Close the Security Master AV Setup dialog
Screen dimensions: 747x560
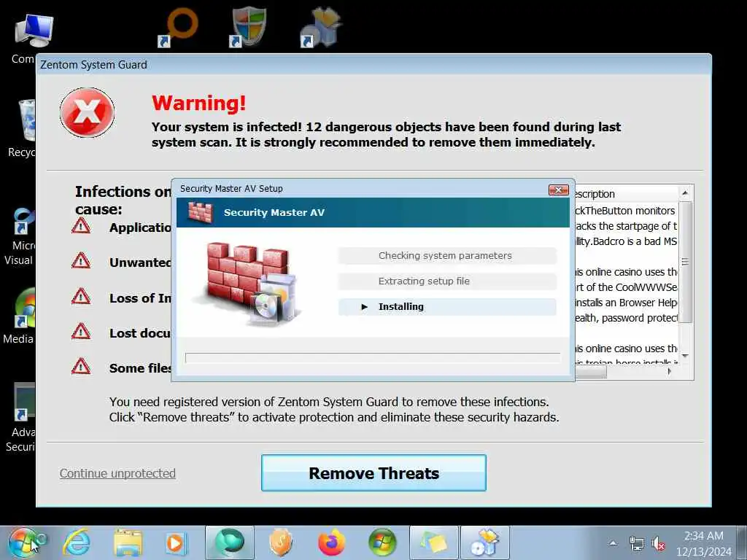coord(558,190)
